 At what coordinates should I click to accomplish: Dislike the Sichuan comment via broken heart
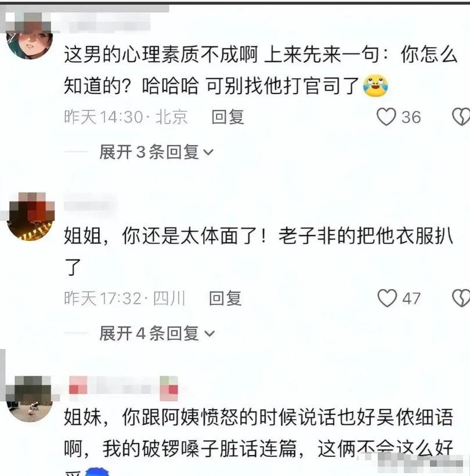461,298
